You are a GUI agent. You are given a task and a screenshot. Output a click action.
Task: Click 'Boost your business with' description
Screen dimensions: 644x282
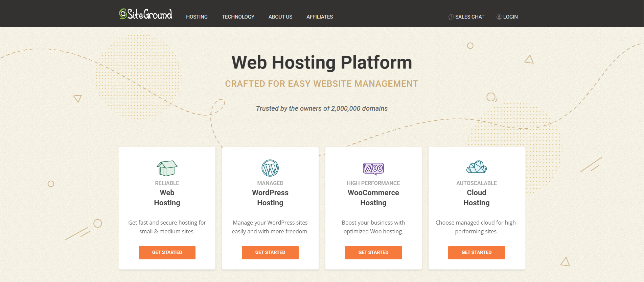pyautogui.click(x=373, y=227)
